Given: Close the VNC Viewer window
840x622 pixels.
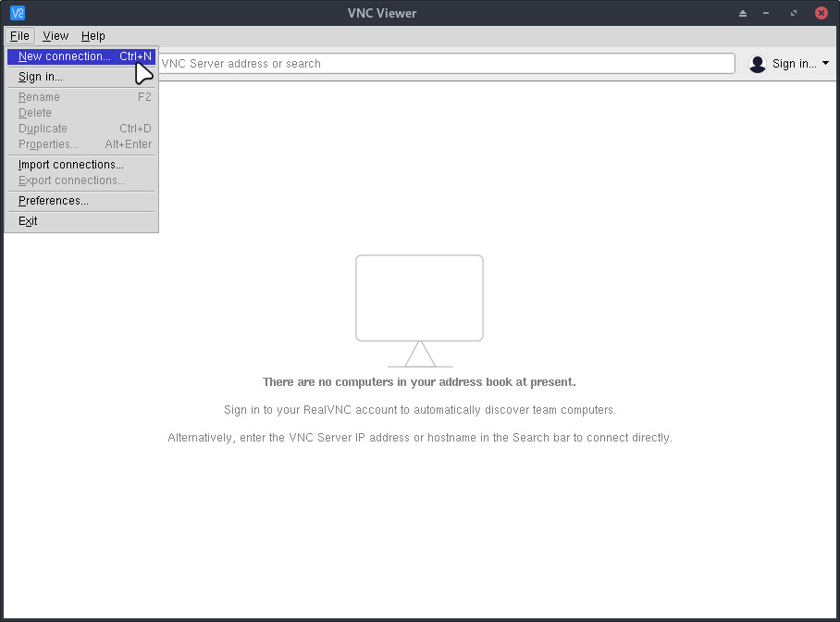Looking at the screenshot, I should (821, 13).
